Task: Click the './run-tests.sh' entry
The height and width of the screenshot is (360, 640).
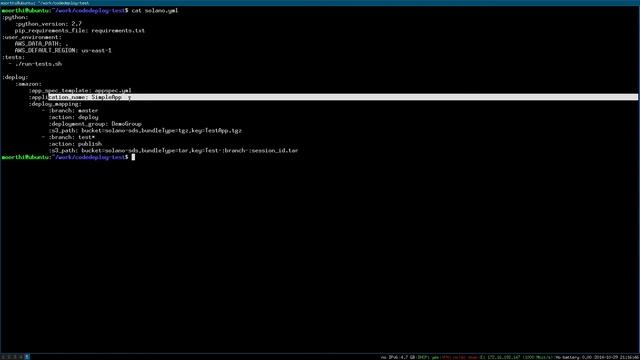Action: [38, 64]
